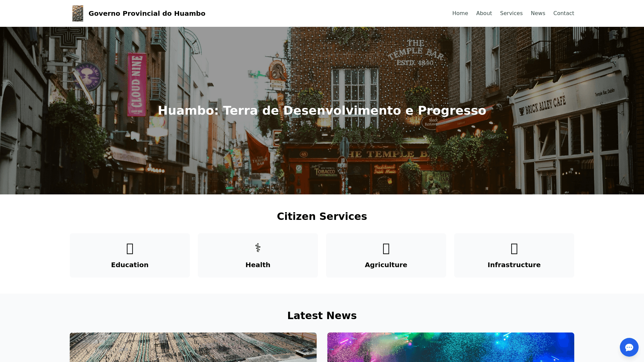Click the hero heading Huambo: Terra de Desenvolvimento
Image resolution: width=644 pixels, height=362 pixels.
pos(322,111)
